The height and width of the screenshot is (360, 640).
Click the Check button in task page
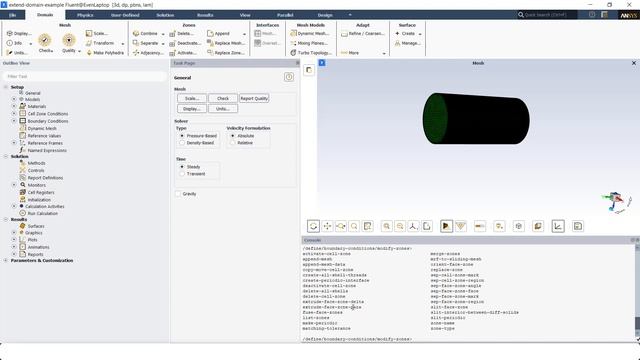[223, 98]
